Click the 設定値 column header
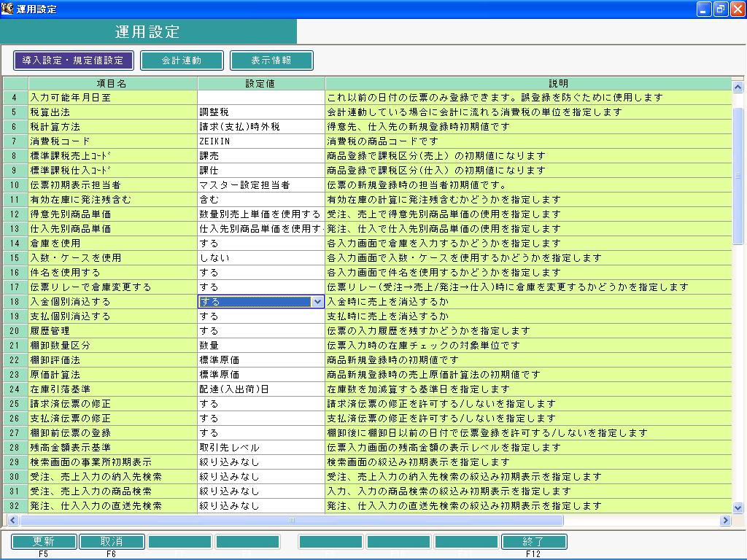This screenshot has height=560, width=747. [x=261, y=83]
